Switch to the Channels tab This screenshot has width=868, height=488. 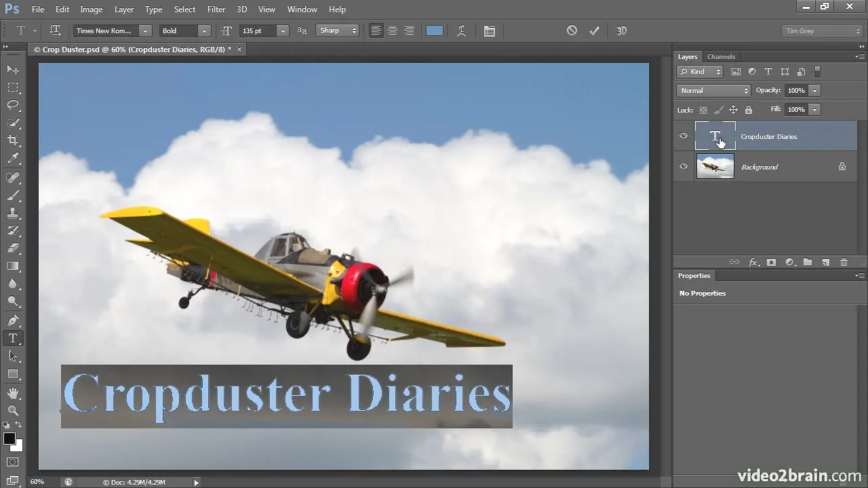pos(721,57)
